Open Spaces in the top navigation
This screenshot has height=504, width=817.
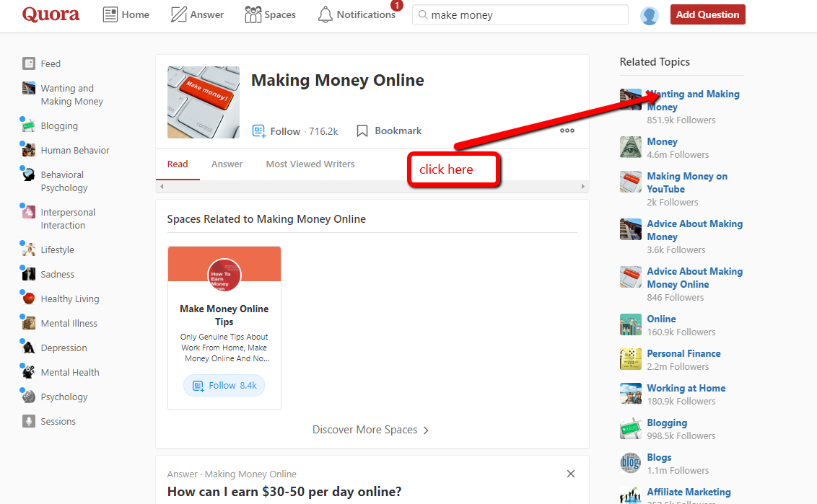pyautogui.click(x=271, y=14)
